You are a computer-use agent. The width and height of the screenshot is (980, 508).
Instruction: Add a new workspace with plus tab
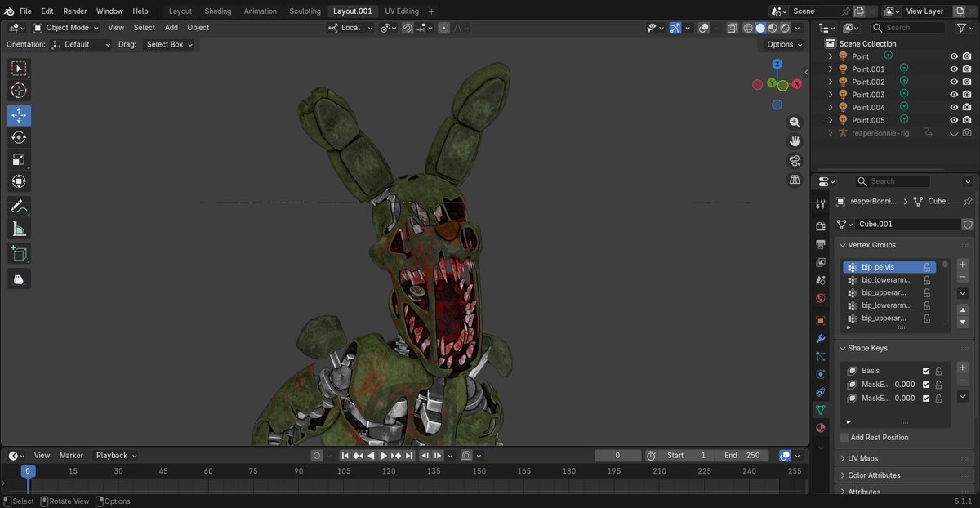pos(432,11)
